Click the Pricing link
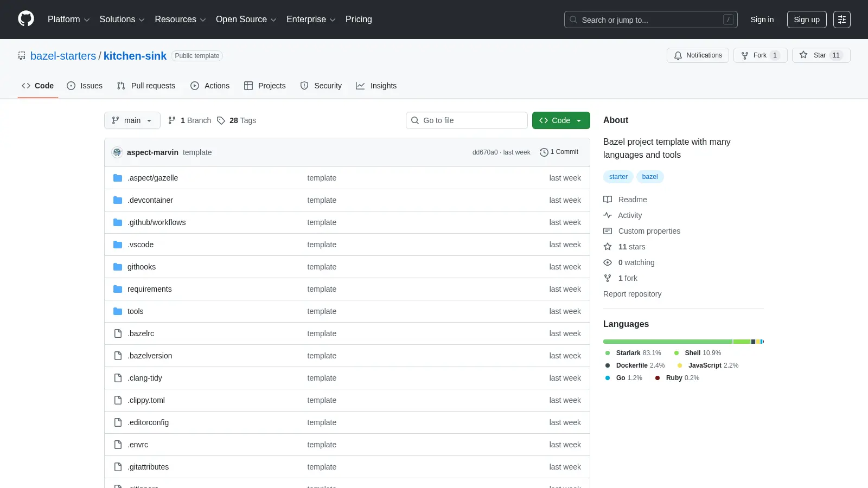This screenshot has width=868, height=488. [x=359, y=20]
